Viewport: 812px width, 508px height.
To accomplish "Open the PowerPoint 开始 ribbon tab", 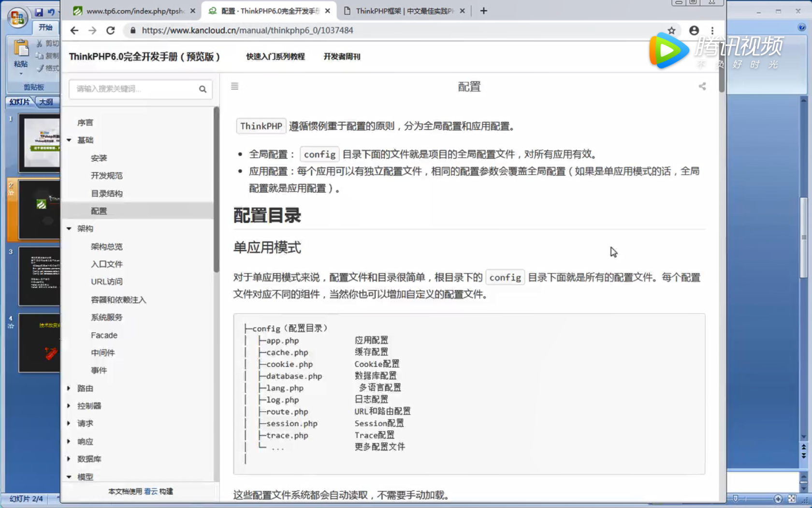I will (x=45, y=28).
